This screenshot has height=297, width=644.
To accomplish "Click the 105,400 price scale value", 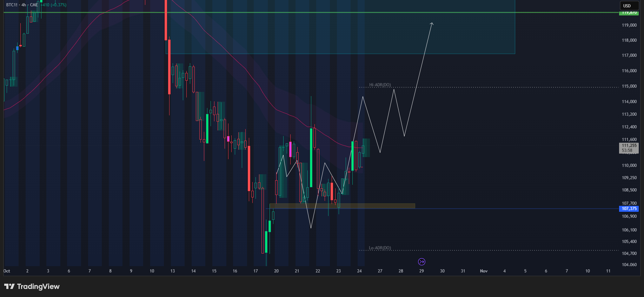I will [x=629, y=242].
